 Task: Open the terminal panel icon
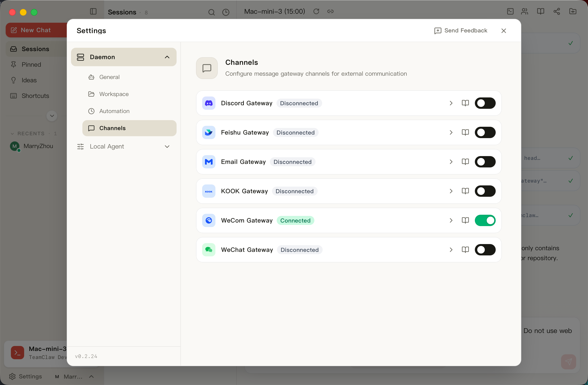[510, 11]
